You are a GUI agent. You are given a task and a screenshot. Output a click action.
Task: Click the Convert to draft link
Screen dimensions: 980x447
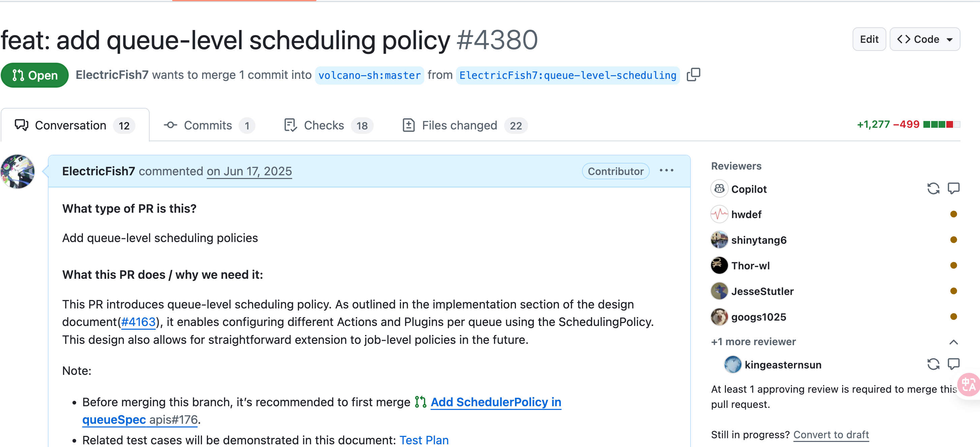coord(831,435)
